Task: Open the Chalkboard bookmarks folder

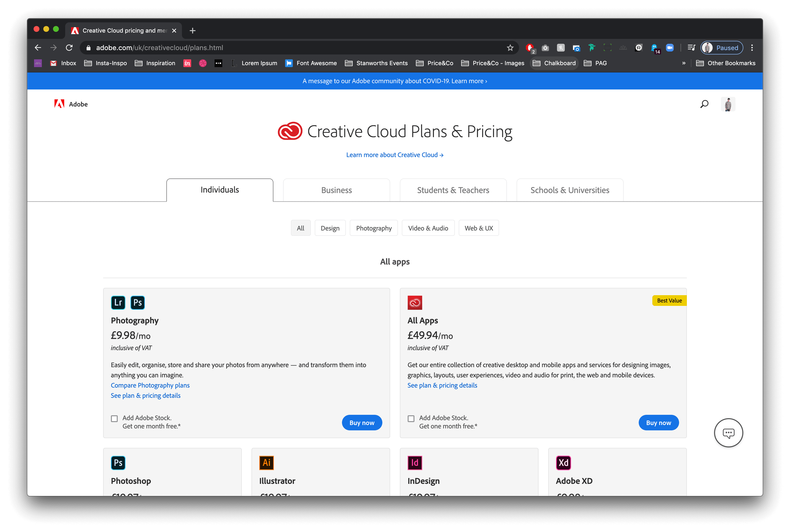Action: [x=554, y=63]
